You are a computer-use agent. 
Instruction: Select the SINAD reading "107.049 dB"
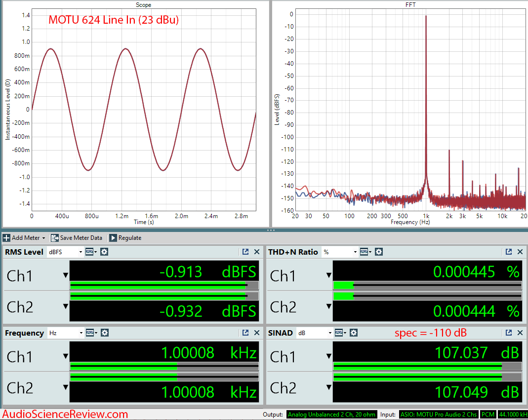(x=477, y=392)
